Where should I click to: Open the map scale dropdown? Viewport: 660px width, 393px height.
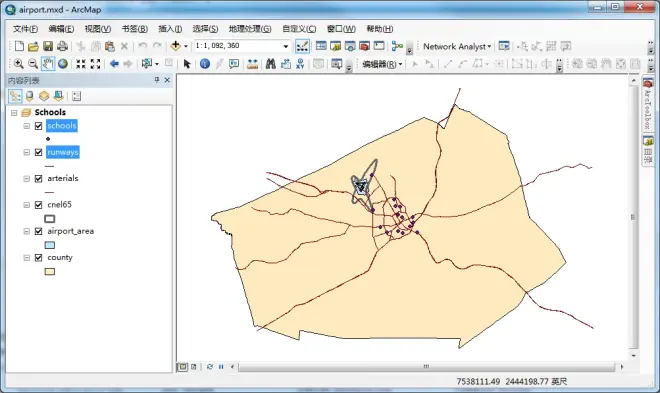(286, 46)
